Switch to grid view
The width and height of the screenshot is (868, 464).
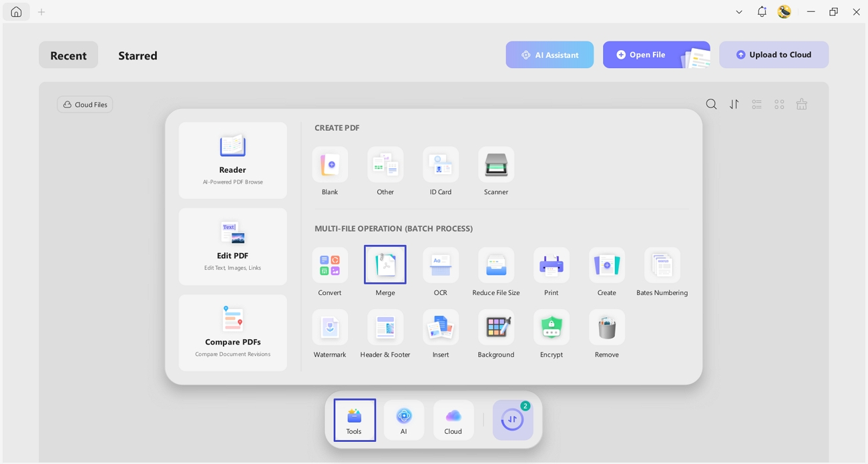tap(779, 104)
